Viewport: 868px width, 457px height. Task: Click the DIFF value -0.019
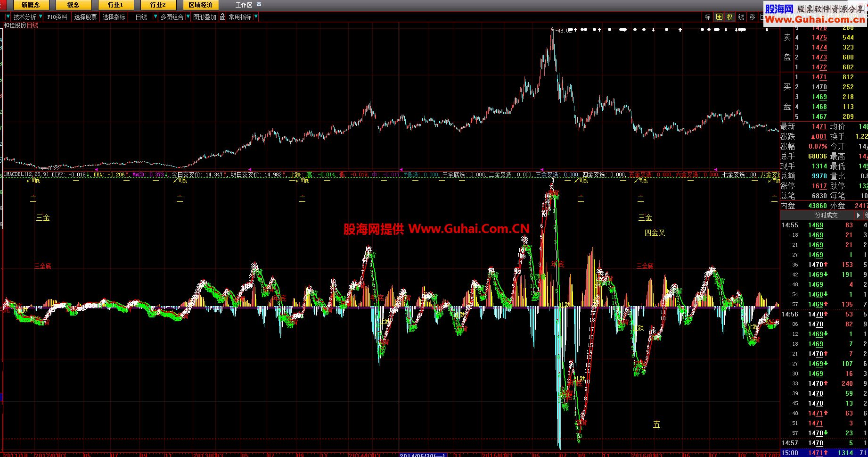78,174
